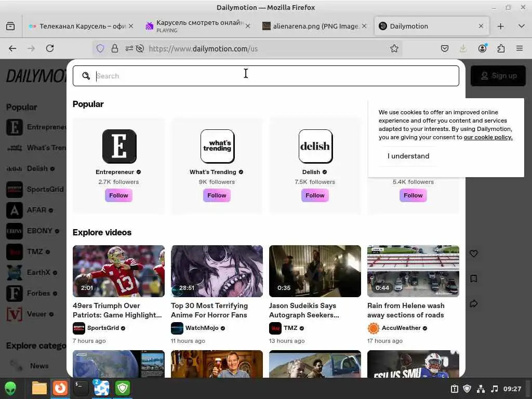Click the padlock site security icon
Image resolution: width=532 pixels, height=399 pixels.
click(x=115, y=48)
